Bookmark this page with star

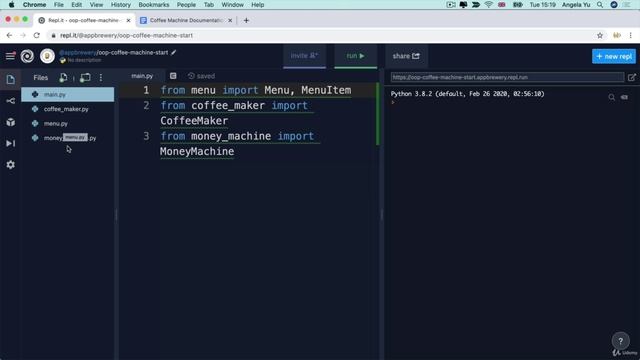tap(600, 36)
